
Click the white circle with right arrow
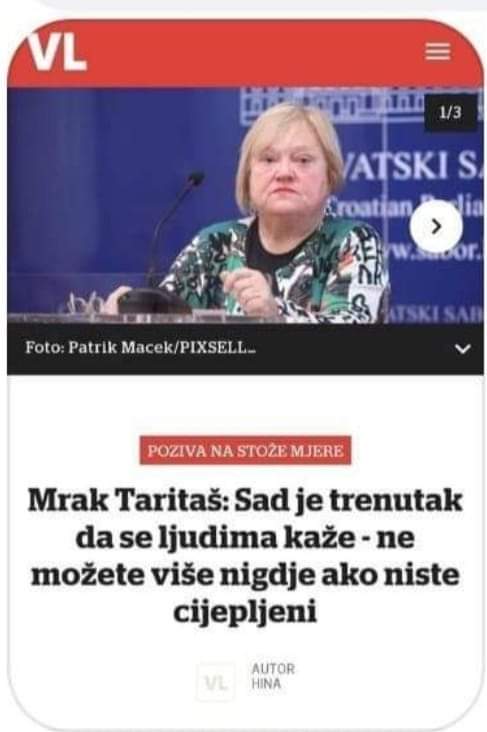(436, 227)
